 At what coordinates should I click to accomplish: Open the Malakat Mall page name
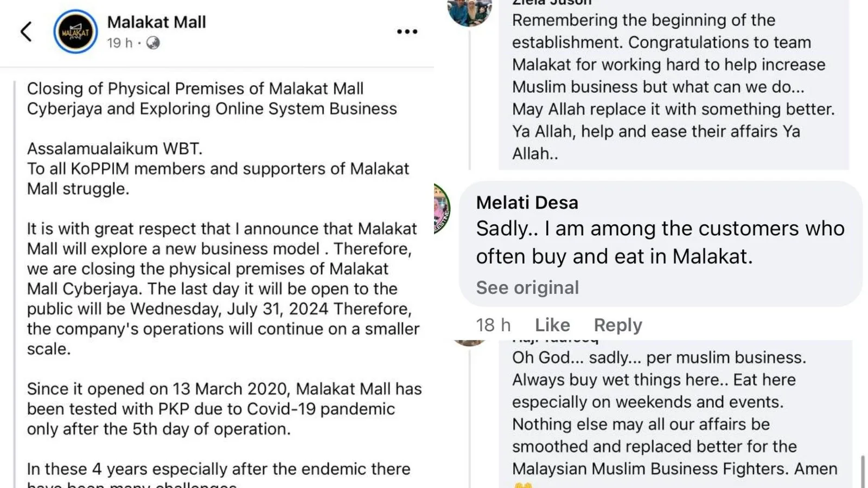coord(156,22)
